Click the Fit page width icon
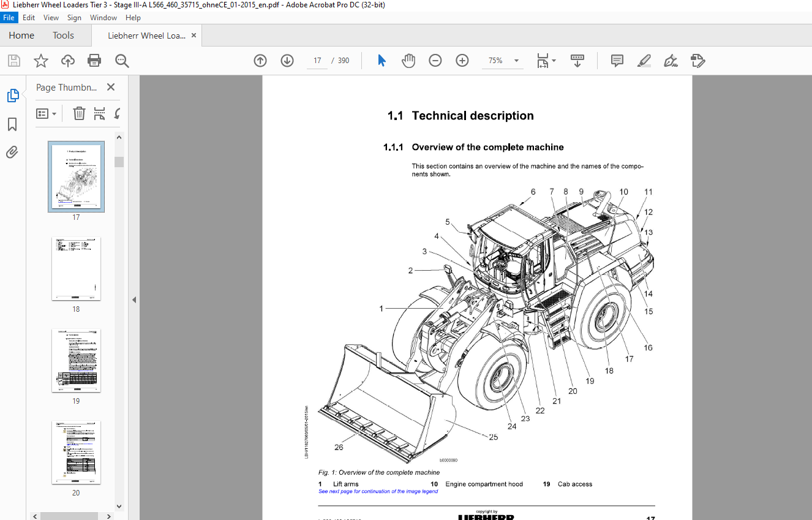812x520 pixels. pos(543,61)
